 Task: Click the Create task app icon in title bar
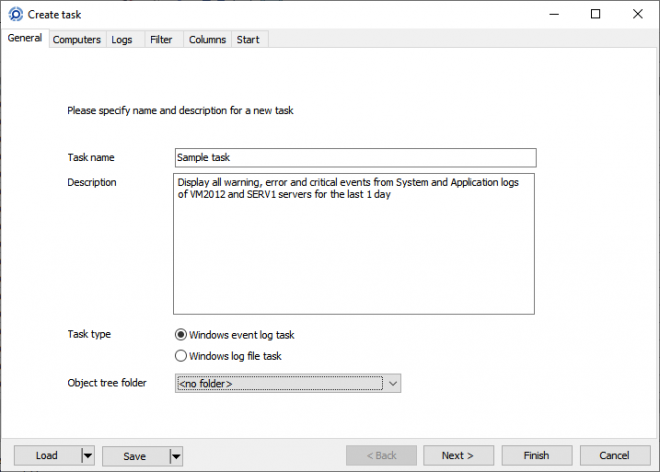16,14
